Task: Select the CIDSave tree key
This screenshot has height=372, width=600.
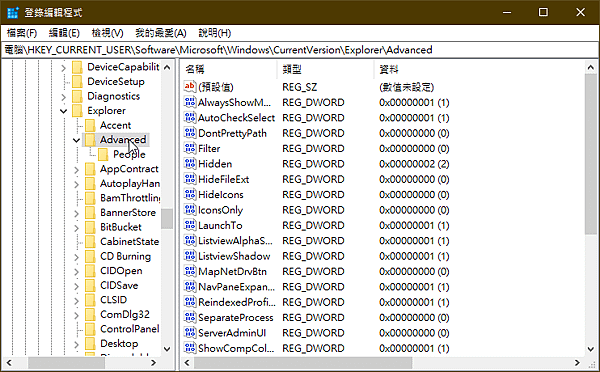Action: [x=119, y=285]
